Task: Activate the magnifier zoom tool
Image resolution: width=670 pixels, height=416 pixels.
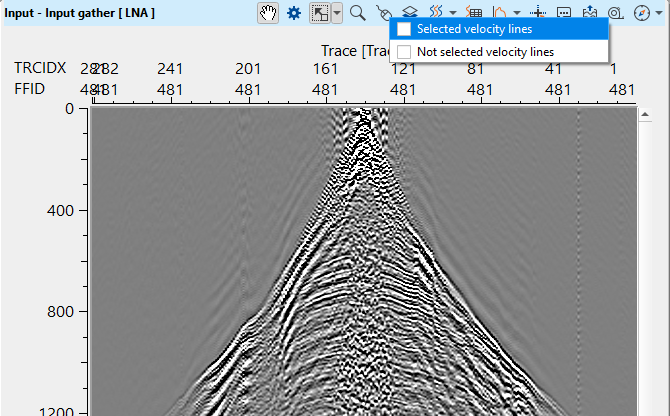Action: [357, 13]
